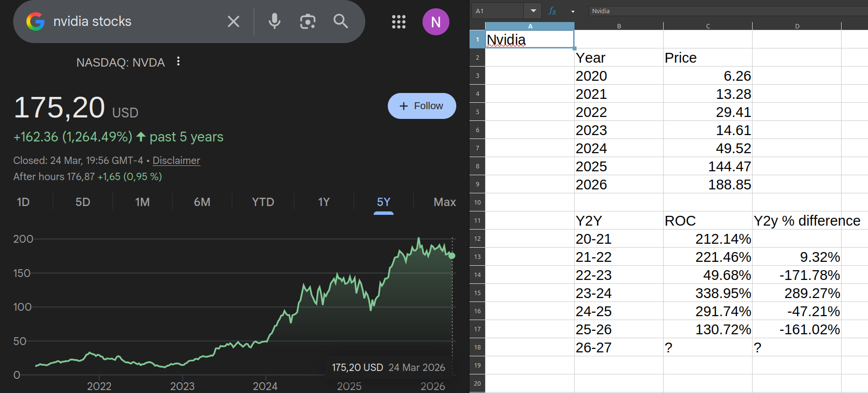Follow the NVDA stock
Viewport: 868px width, 393px height.
click(422, 106)
